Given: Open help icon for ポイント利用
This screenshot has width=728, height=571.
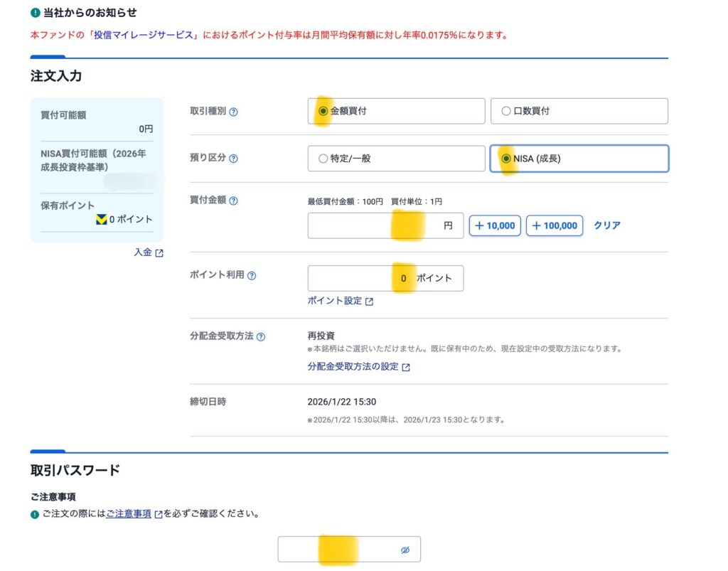Looking at the screenshot, I should (x=252, y=276).
